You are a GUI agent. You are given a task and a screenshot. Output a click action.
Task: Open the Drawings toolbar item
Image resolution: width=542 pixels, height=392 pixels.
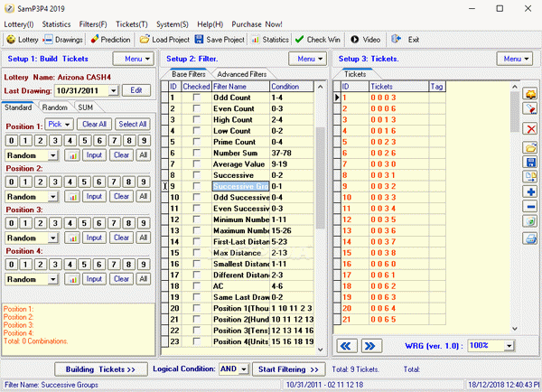(63, 40)
